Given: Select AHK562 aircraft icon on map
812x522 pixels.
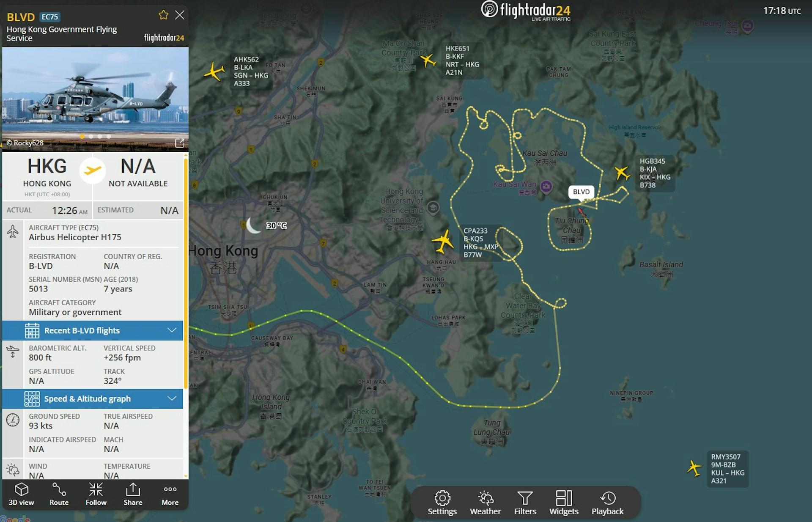Looking at the screenshot, I should tap(214, 71).
